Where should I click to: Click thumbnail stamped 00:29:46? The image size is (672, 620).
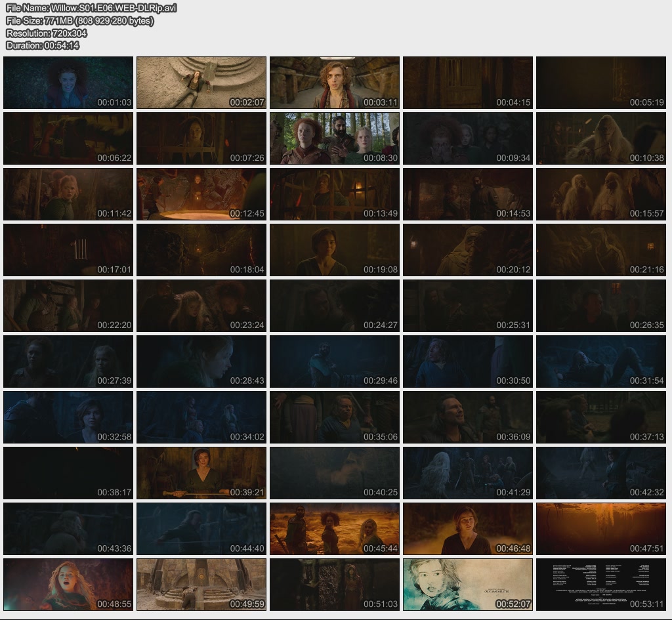tap(335, 362)
